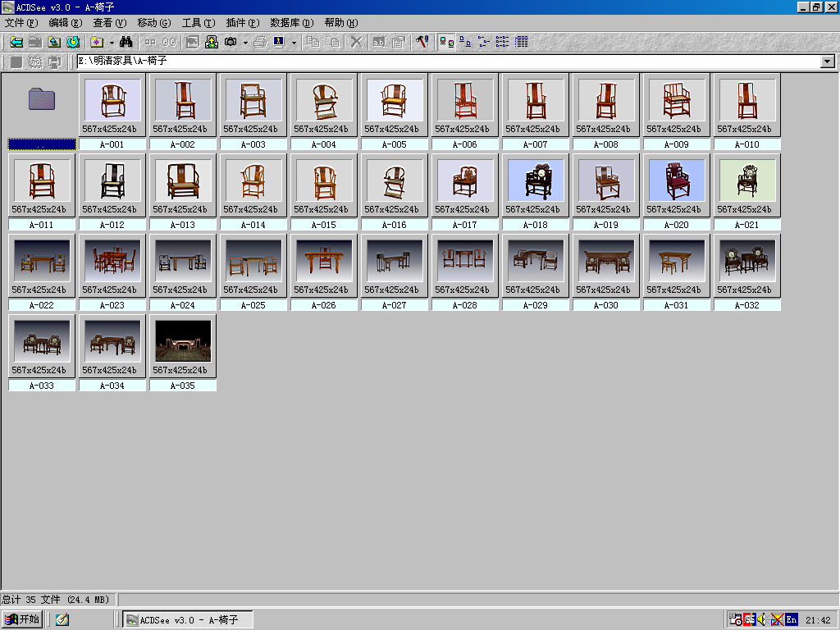Open the dropdown arrow beside camera icon
This screenshot has height=630, width=840.
click(244, 42)
